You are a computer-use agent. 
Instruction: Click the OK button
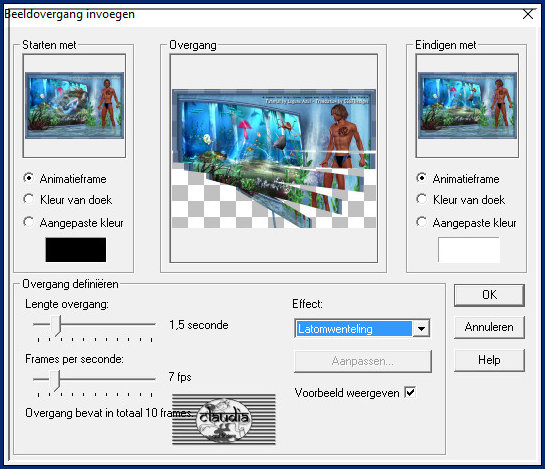point(489,295)
